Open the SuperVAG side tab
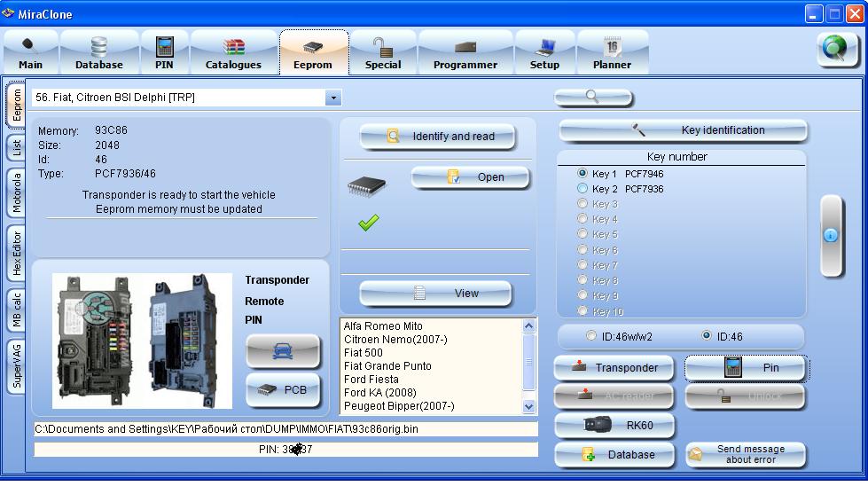 (x=16, y=366)
